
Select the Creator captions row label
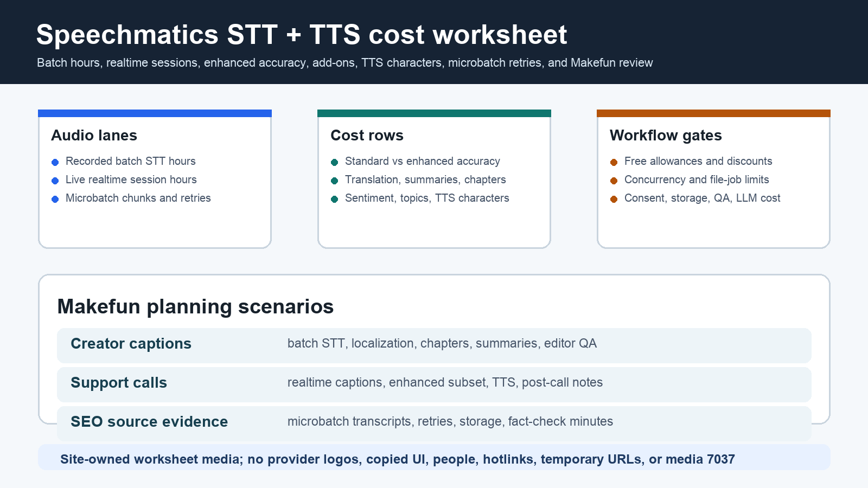(x=131, y=344)
